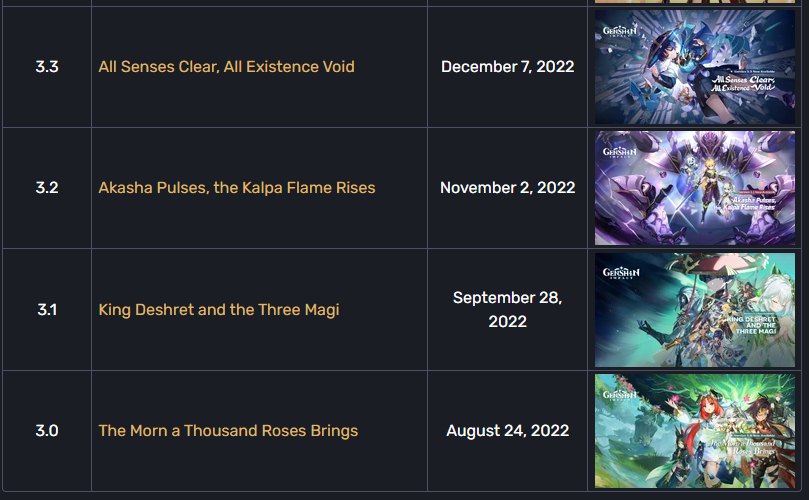809x500 pixels.
Task: Select the November 2, 2022 date cell
Action: click(x=508, y=187)
